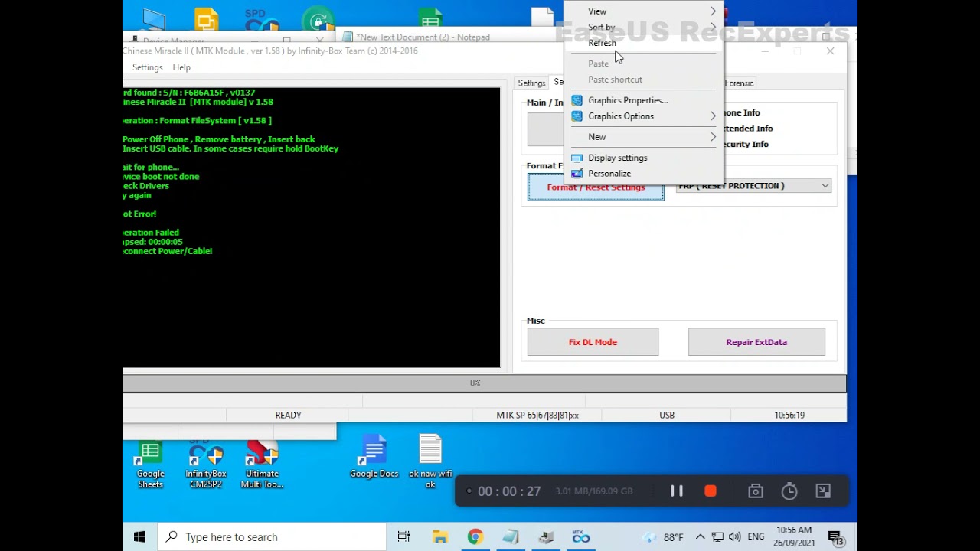Click the 'Boot Error!' line in the log

point(139,214)
